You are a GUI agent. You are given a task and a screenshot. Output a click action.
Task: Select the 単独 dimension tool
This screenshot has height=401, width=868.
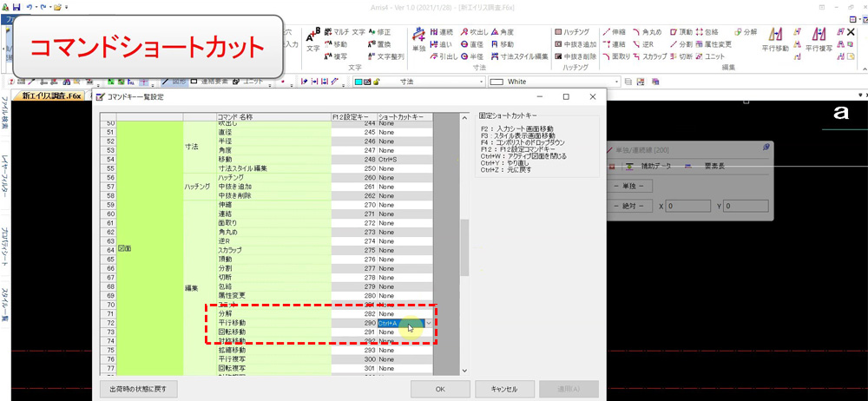tap(419, 39)
